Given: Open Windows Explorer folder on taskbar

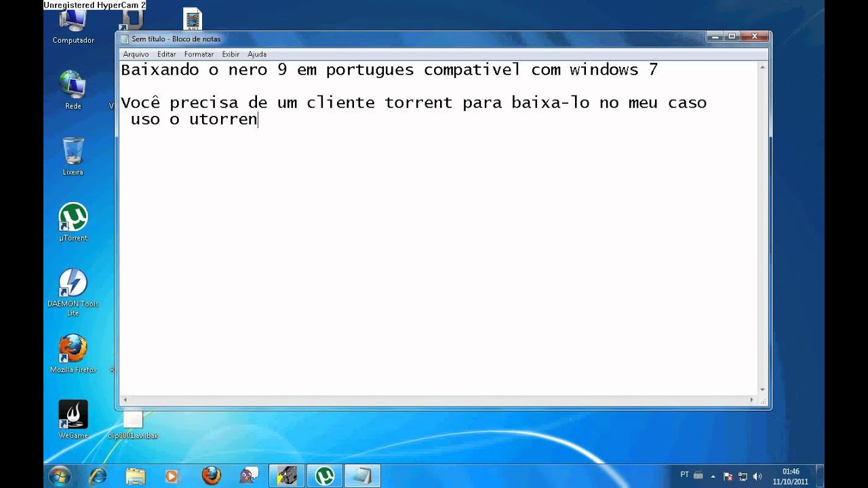Looking at the screenshot, I should pyautogui.click(x=135, y=476).
